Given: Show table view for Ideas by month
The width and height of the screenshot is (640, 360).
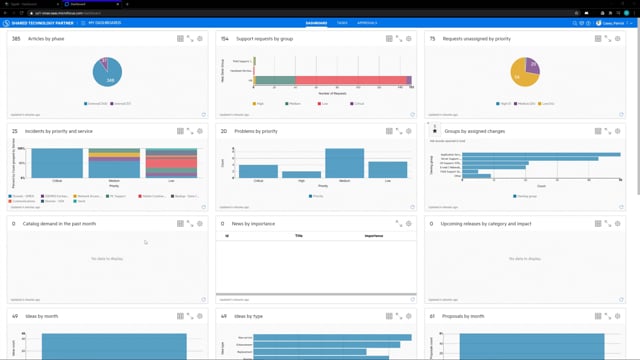Looking at the screenshot, I should [180, 316].
